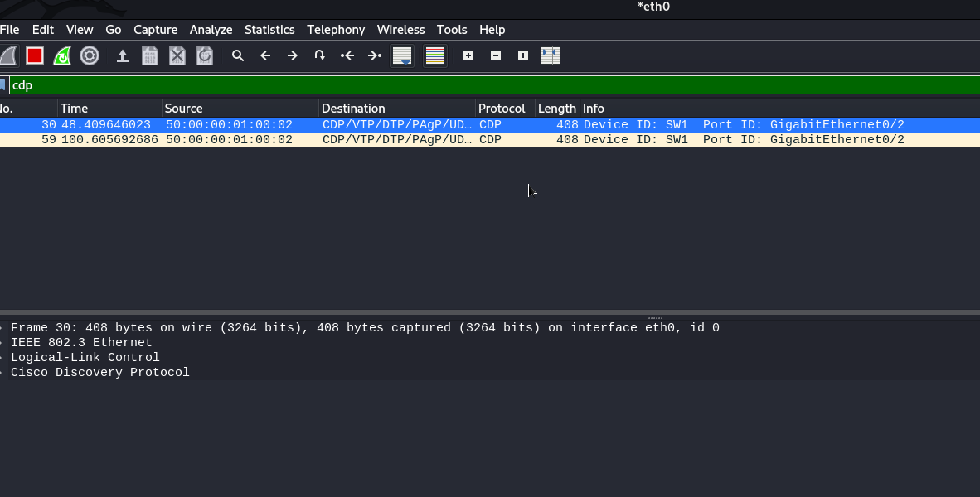Select packet number 59 row
980x497 pixels.
[332, 140]
